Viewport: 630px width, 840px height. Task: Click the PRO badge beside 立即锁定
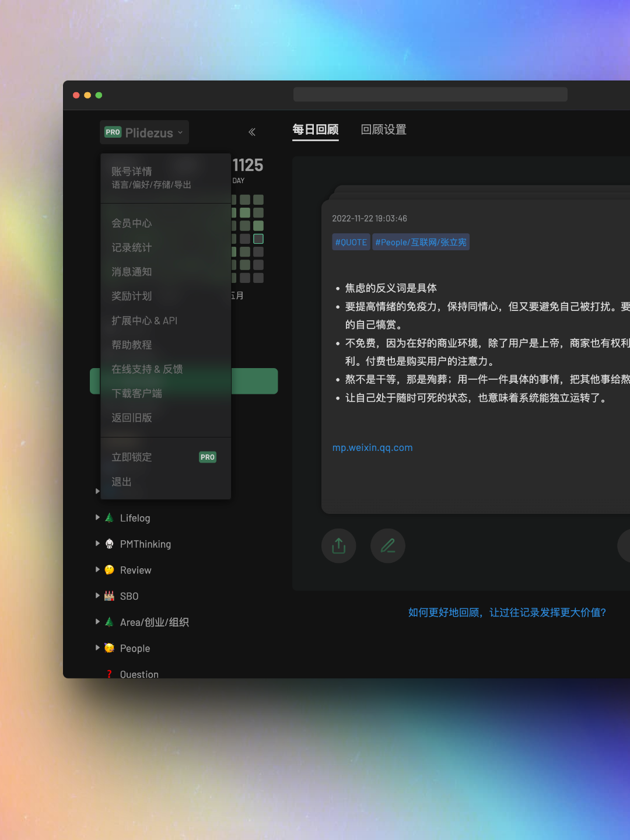(208, 457)
